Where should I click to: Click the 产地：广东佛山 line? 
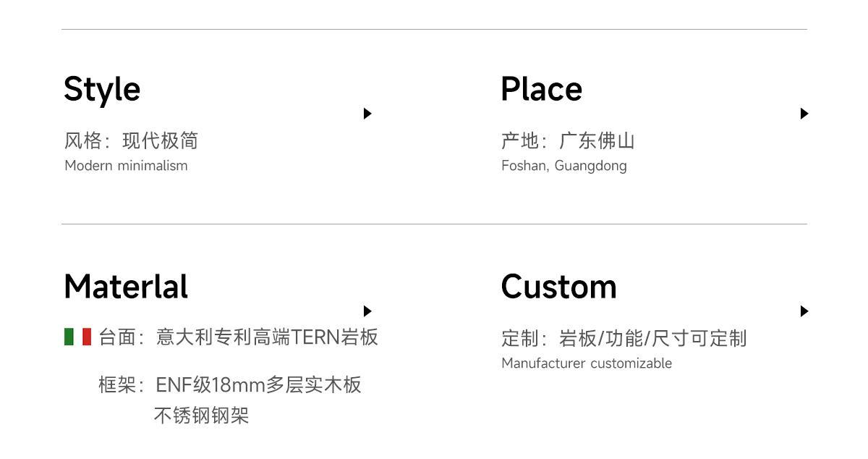tap(568, 140)
